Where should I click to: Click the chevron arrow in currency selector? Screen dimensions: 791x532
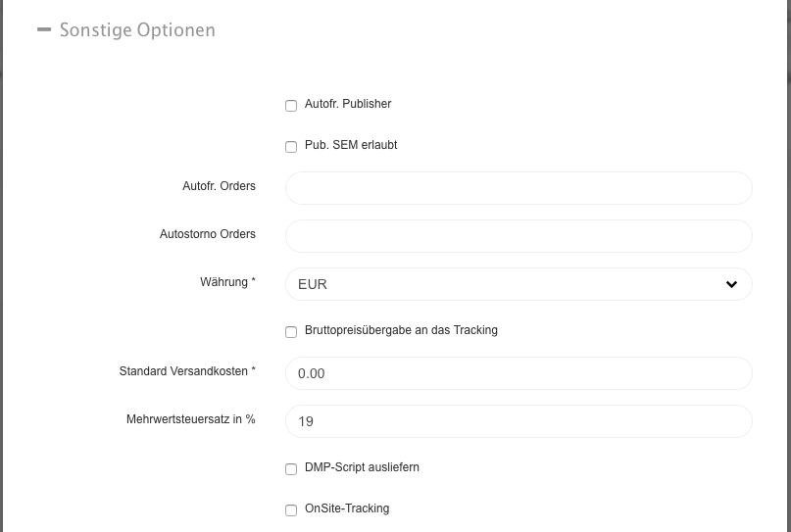tap(731, 284)
